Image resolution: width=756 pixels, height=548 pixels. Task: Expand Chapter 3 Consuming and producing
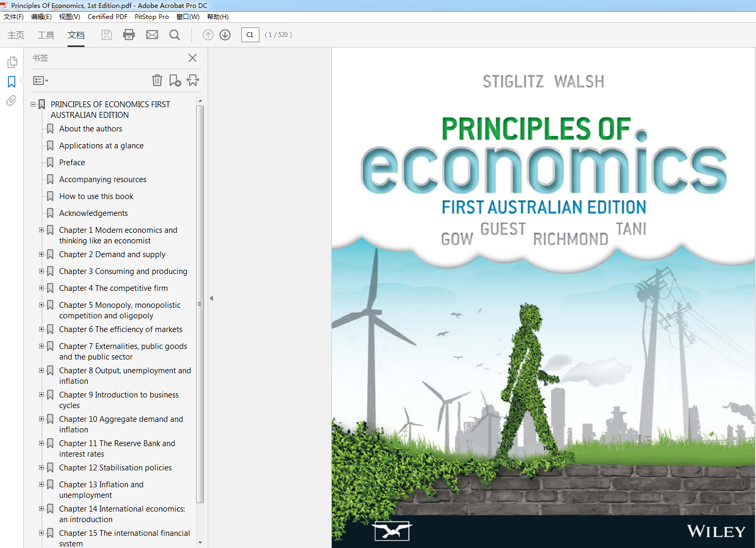tap(41, 271)
